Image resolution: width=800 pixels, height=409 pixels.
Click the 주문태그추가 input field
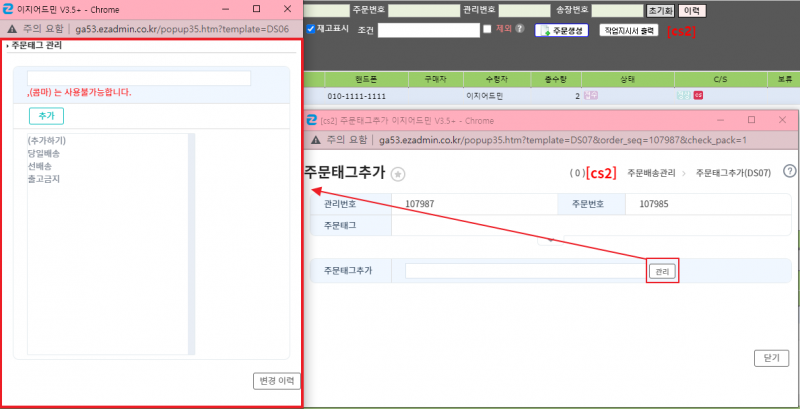527,271
